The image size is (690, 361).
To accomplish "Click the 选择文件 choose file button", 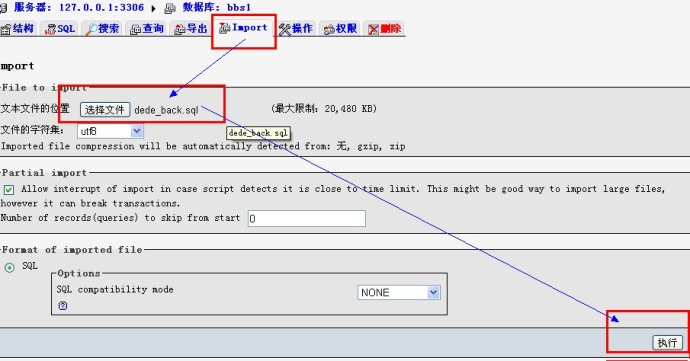I will [x=105, y=110].
